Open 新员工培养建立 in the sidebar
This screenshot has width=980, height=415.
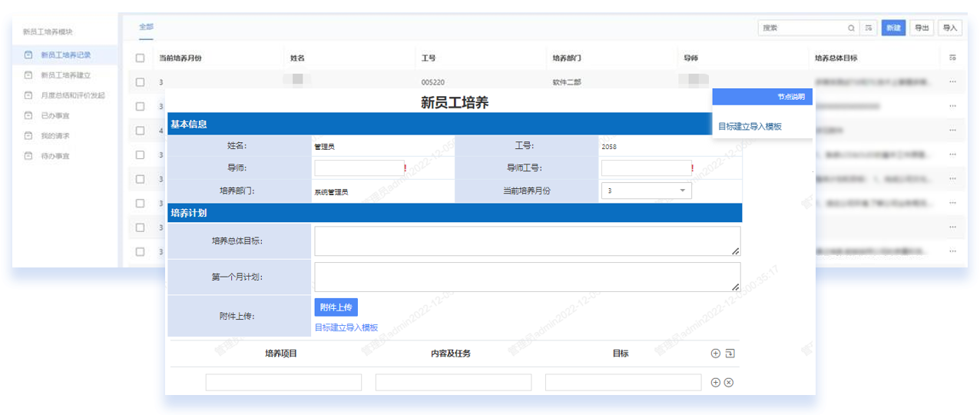tap(66, 75)
